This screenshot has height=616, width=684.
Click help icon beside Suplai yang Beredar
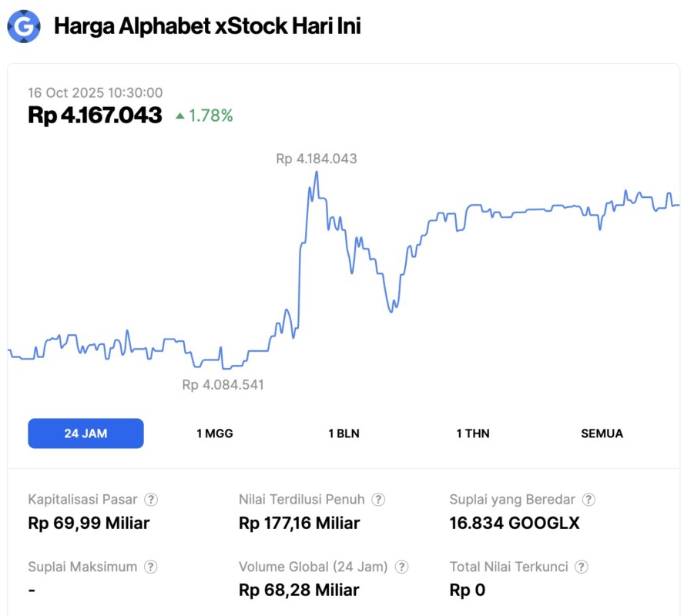click(588, 499)
